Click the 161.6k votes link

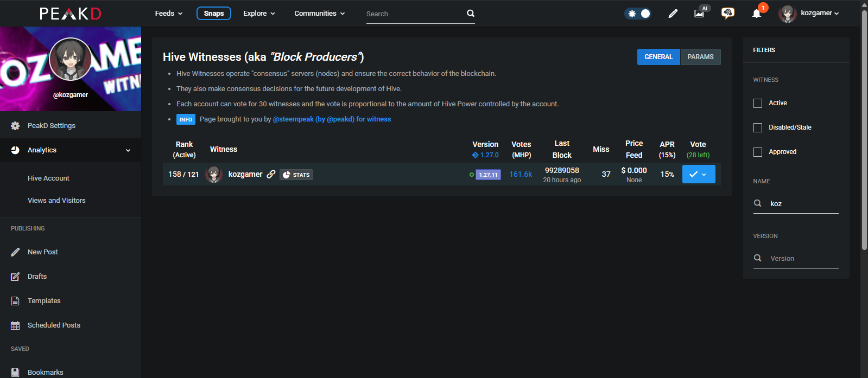tap(521, 174)
